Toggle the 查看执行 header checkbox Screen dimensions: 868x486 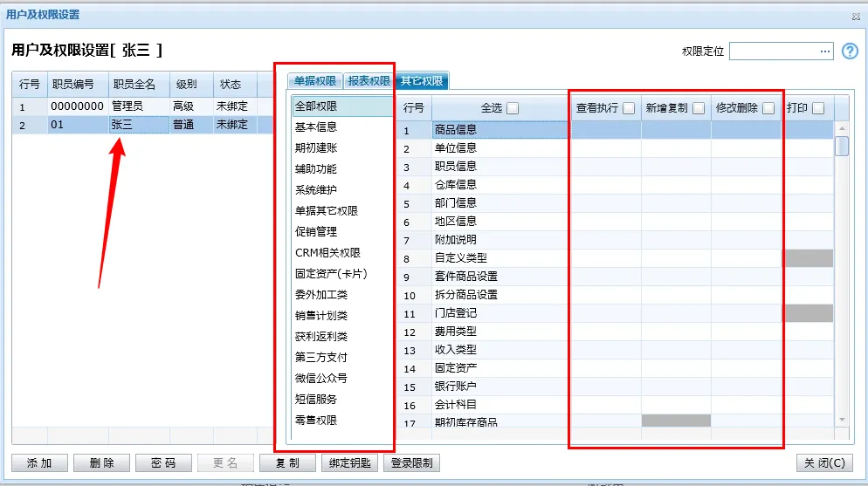coord(629,108)
